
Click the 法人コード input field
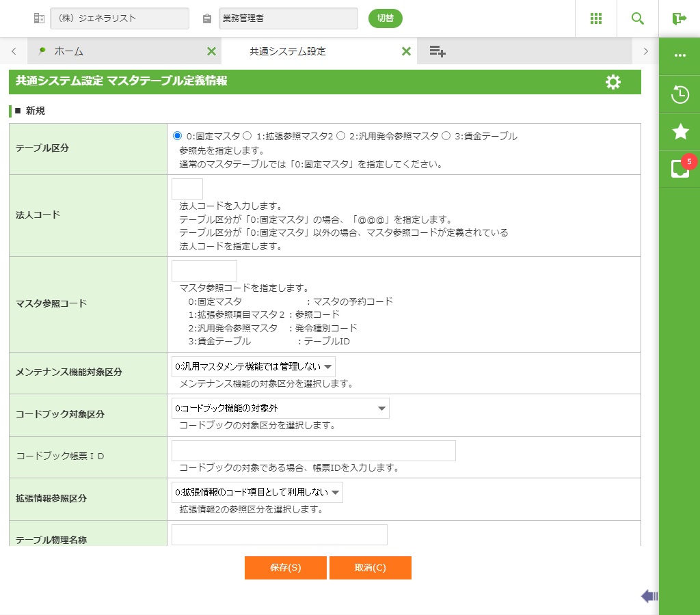(x=187, y=189)
